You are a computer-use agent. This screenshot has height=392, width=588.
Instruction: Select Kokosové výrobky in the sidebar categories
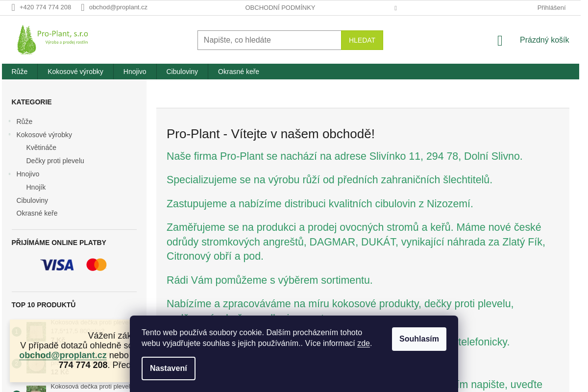(44, 135)
